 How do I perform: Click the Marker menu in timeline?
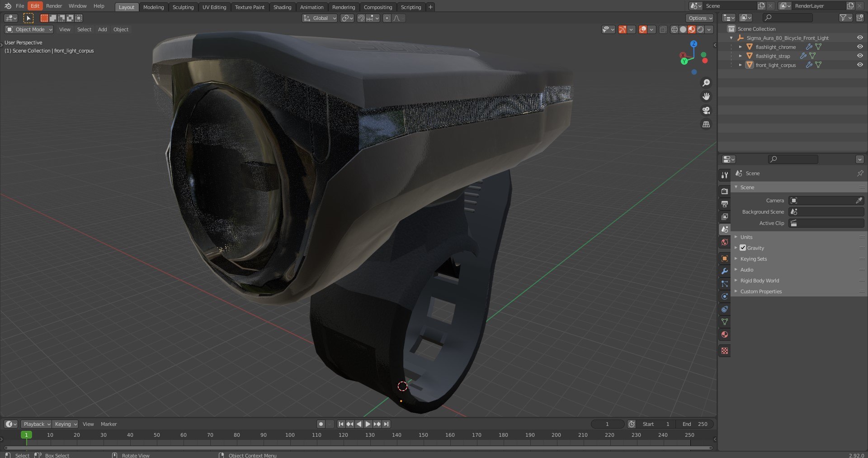108,424
